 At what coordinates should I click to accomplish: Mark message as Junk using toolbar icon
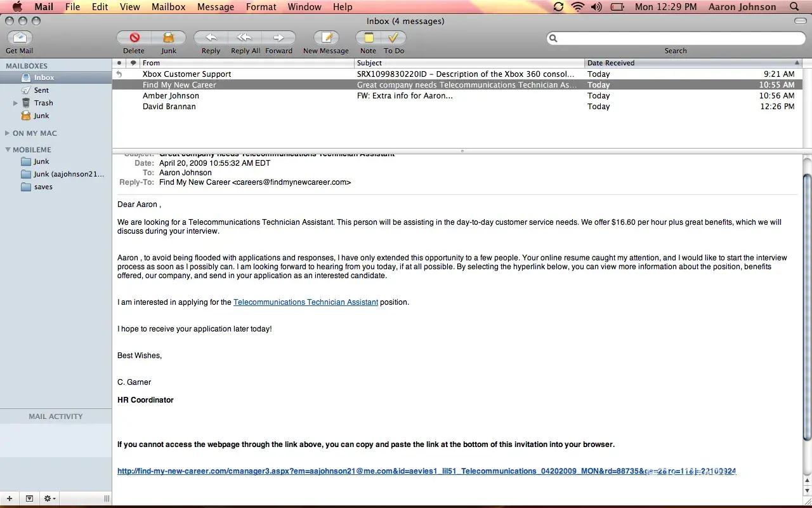point(169,37)
